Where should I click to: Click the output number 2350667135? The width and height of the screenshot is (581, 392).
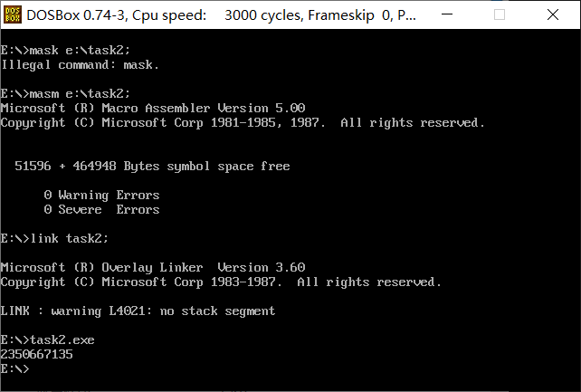(x=37, y=355)
